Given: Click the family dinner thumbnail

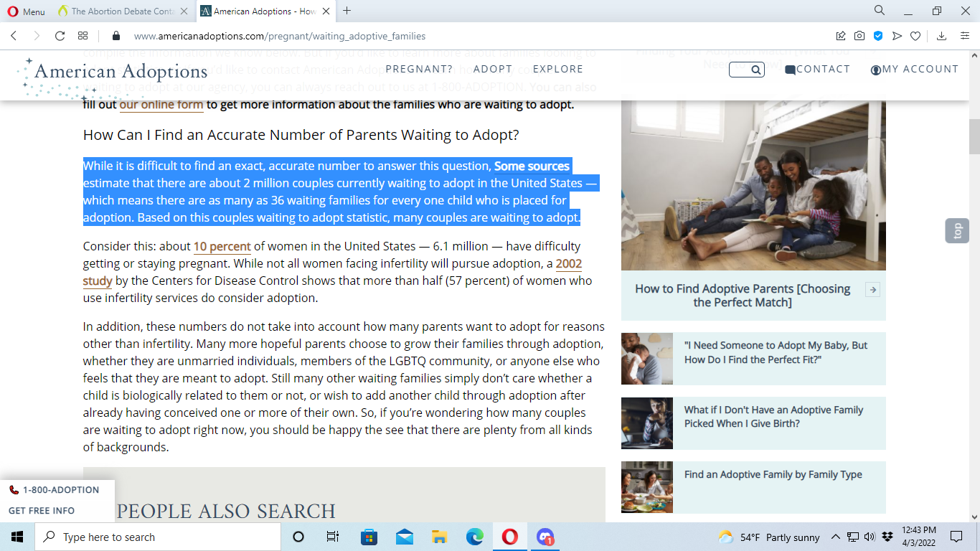Looking at the screenshot, I should [x=647, y=487].
